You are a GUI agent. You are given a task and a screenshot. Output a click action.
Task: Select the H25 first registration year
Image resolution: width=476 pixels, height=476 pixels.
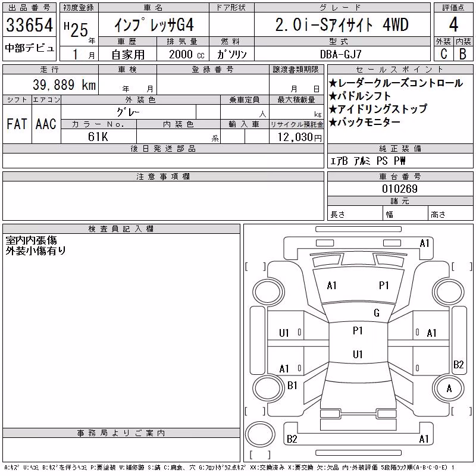click(76, 29)
